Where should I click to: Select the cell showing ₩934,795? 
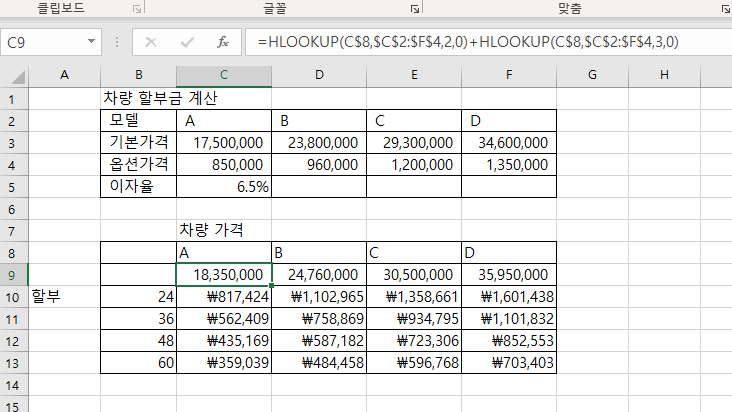[x=414, y=319]
